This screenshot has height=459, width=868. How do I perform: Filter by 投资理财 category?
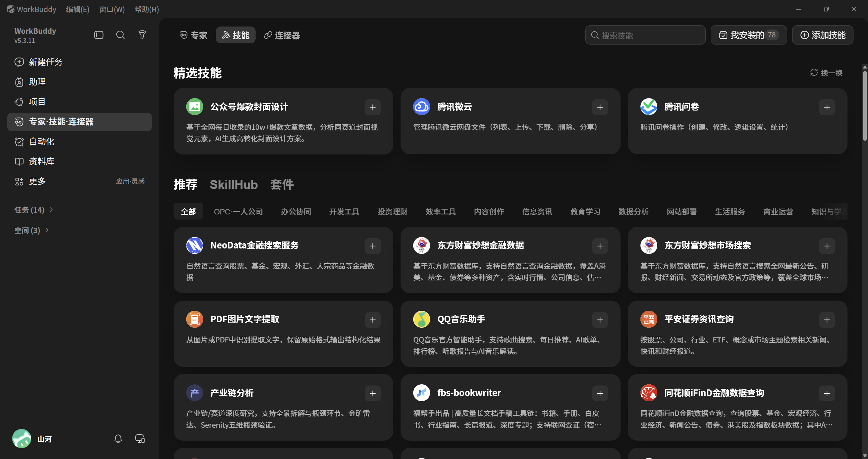coord(392,211)
